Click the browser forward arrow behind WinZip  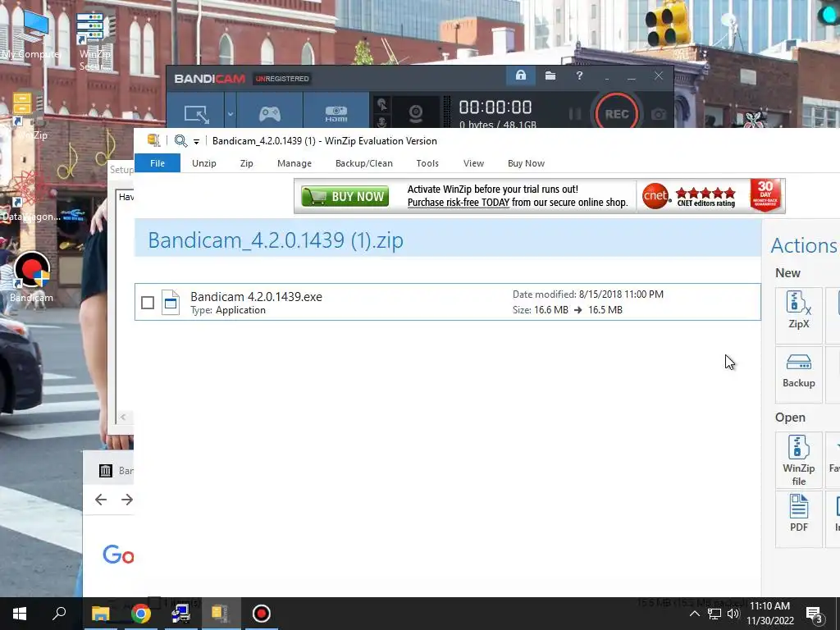tap(127, 500)
